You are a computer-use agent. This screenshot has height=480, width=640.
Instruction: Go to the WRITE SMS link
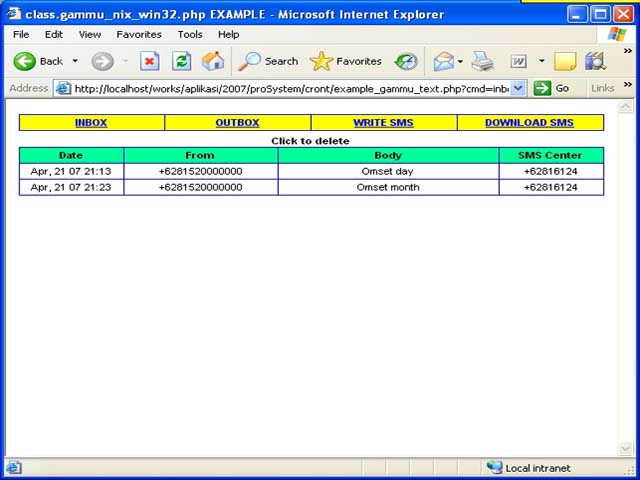tap(383, 123)
